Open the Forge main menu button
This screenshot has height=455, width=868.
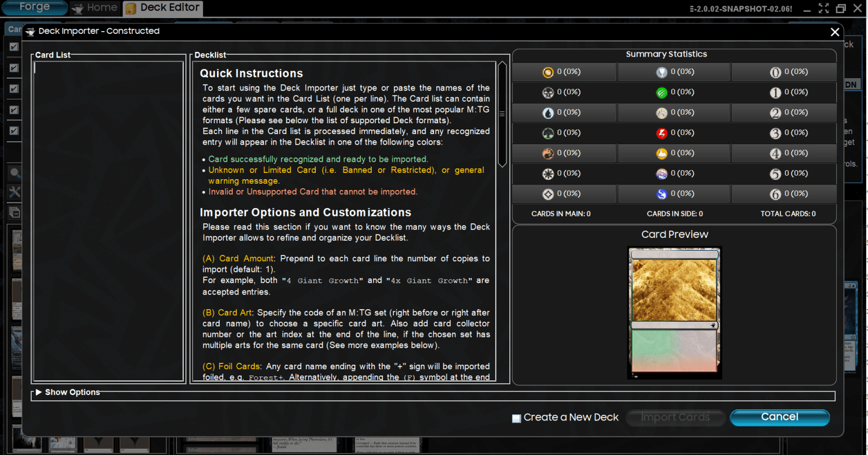[x=34, y=8]
